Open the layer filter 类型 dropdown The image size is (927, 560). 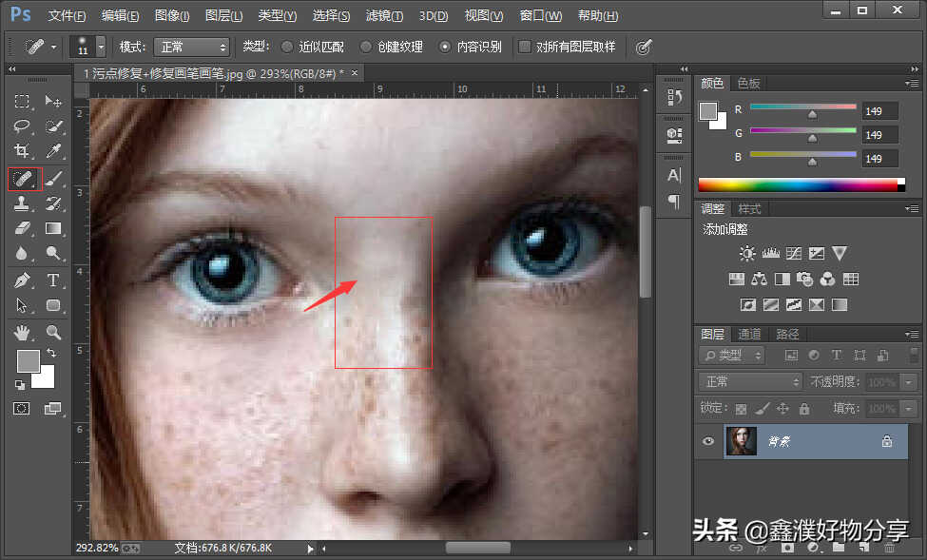pos(732,356)
